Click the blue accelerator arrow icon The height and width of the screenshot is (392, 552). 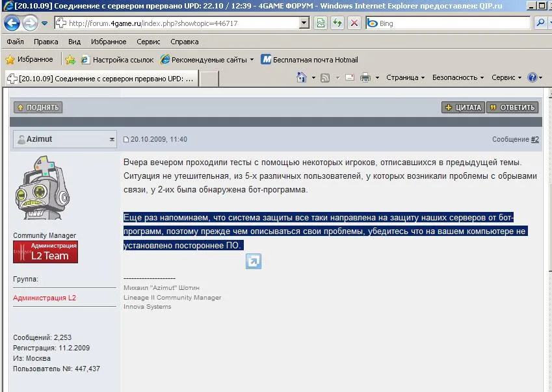pos(253,261)
